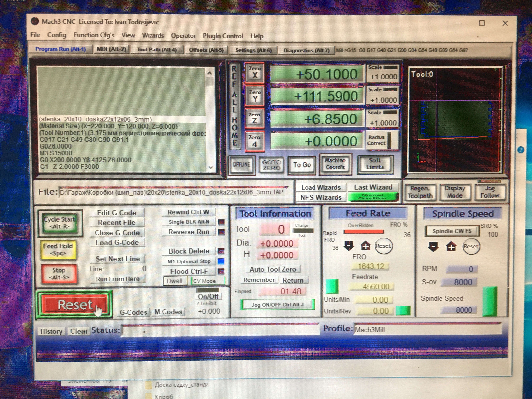
Task: Click feed rate override increase arrow
Action: (x=366, y=246)
